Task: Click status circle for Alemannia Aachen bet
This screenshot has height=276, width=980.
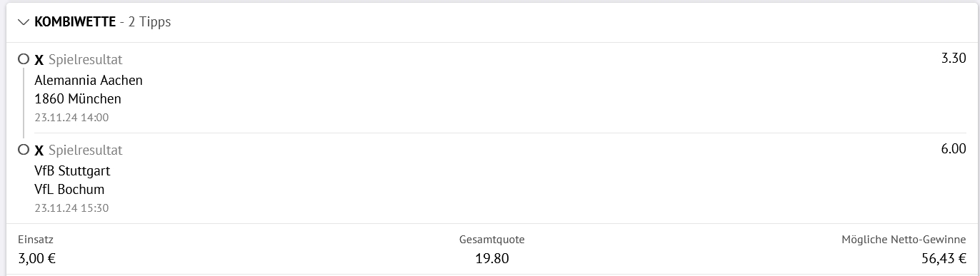Action: [24, 59]
